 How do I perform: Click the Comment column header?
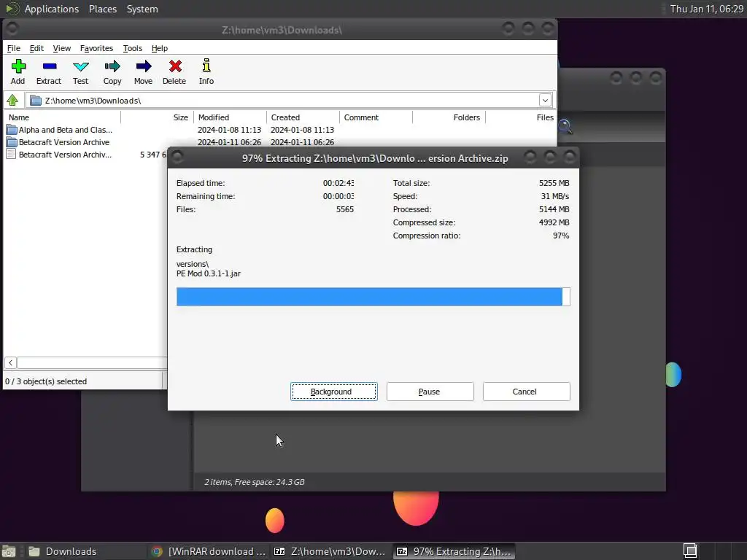(x=376, y=117)
